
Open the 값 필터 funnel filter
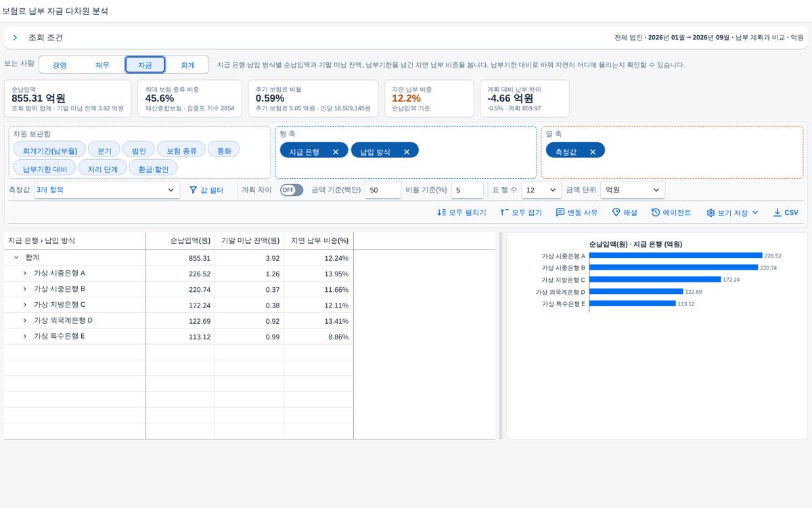coord(206,190)
